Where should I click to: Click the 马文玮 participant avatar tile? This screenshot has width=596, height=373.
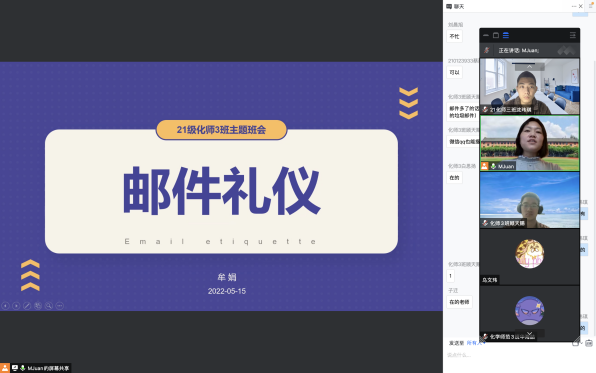[529, 257]
